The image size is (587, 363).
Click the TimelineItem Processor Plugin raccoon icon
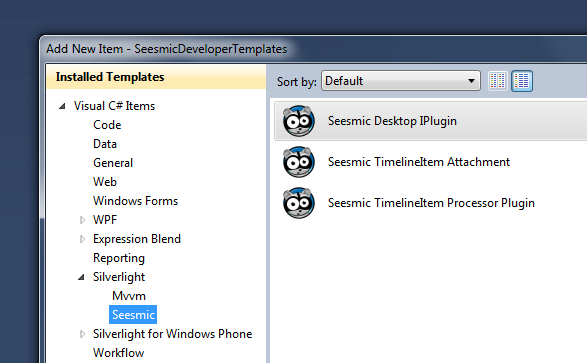click(298, 203)
